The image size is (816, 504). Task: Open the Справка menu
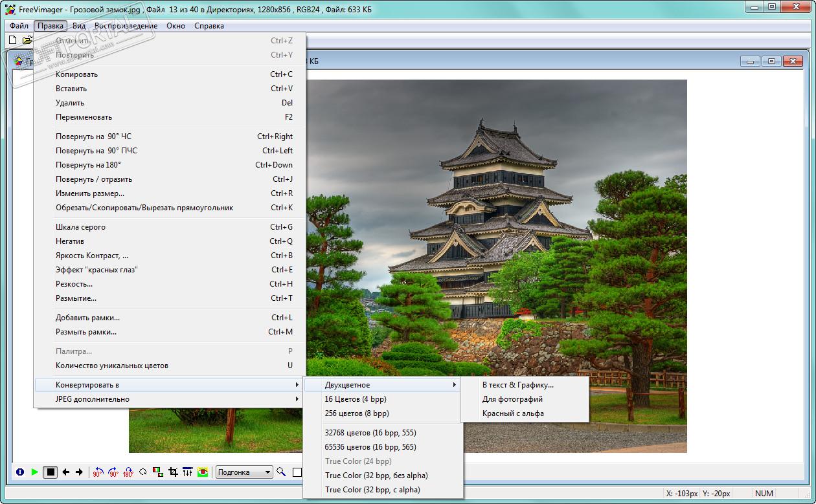pyautogui.click(x=209, y=26)
